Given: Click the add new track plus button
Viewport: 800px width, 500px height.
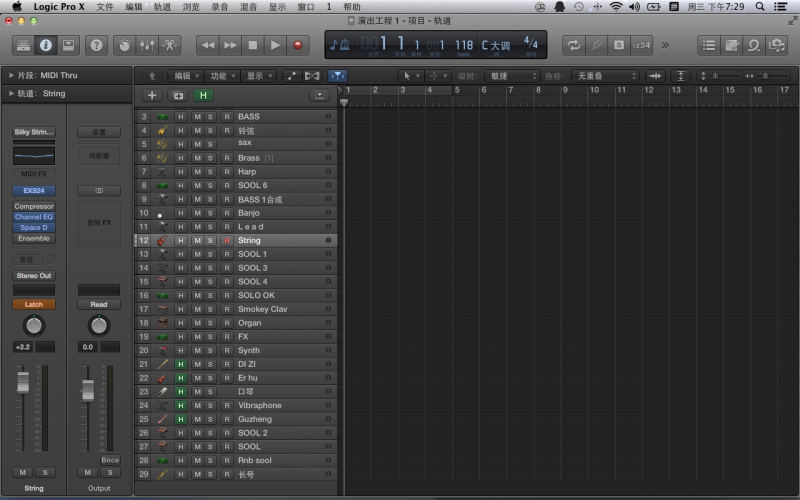Looking at the screenshot, I should click(x=152, y=95).
